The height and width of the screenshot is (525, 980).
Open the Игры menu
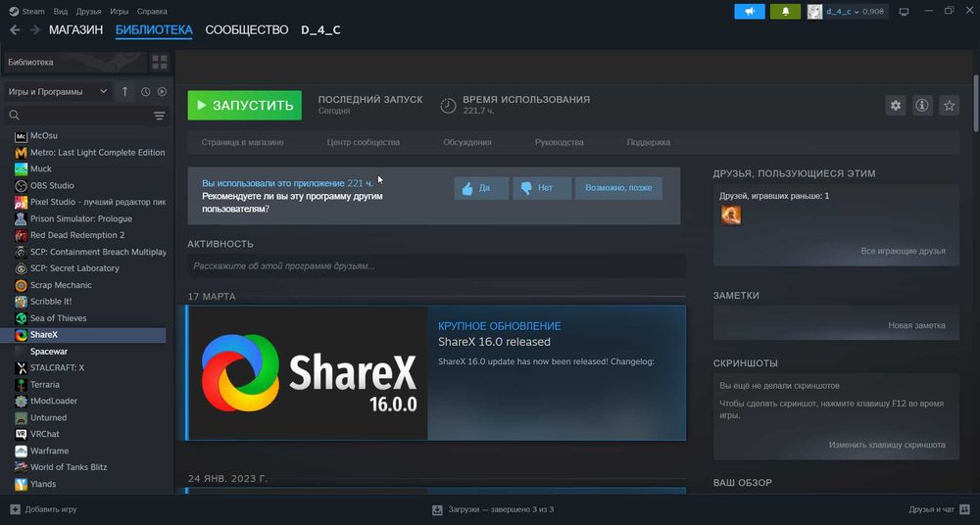coord(119,11)
